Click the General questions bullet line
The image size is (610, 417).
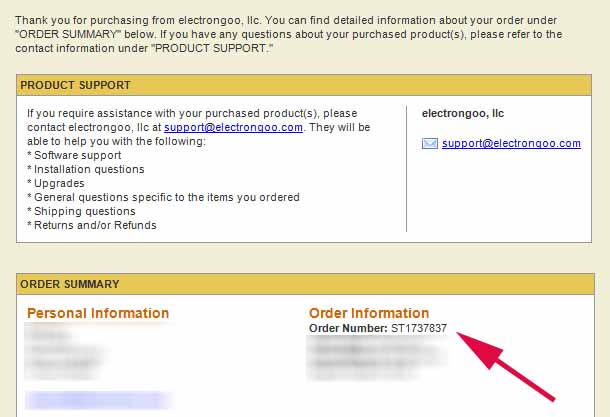[x=163, y=198]
